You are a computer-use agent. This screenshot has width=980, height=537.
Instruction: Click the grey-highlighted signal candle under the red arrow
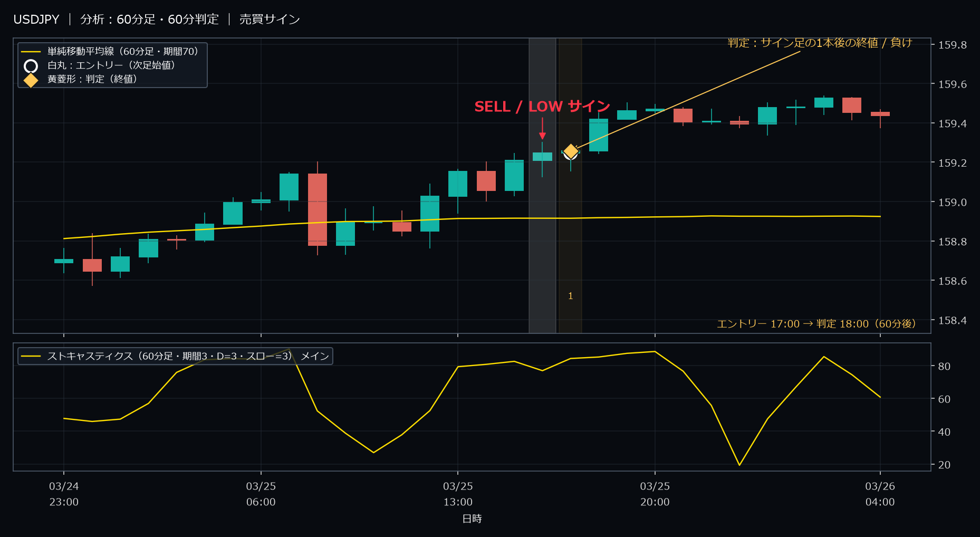pyautogui.click(x=542, y=157)
